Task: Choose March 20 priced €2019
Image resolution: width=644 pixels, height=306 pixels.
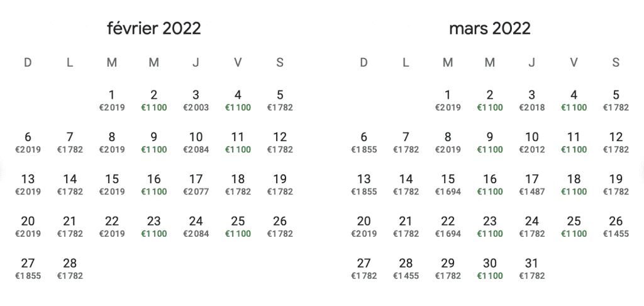Action: click(364, 227)
